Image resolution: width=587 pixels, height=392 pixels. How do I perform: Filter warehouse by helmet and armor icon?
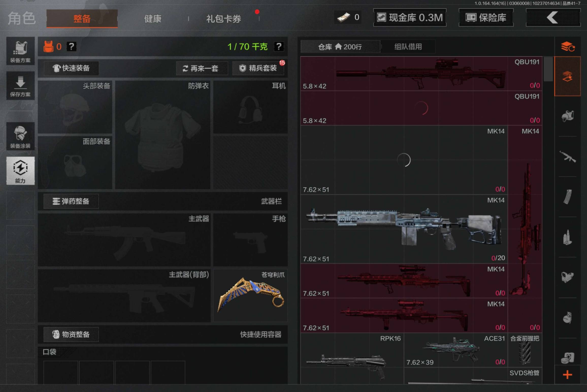point(567,116)
